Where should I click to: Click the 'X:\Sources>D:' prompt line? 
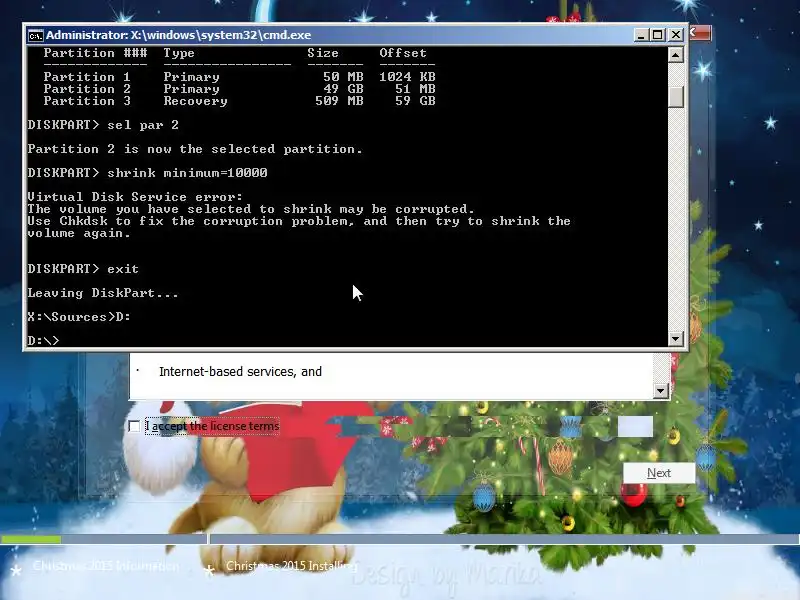79,317
